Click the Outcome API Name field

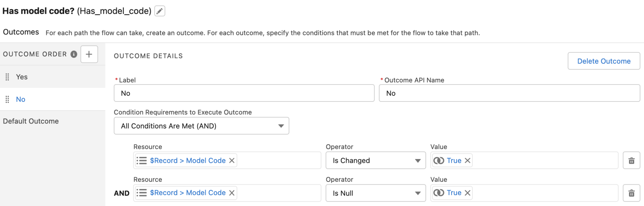click(x=509, y=93)
